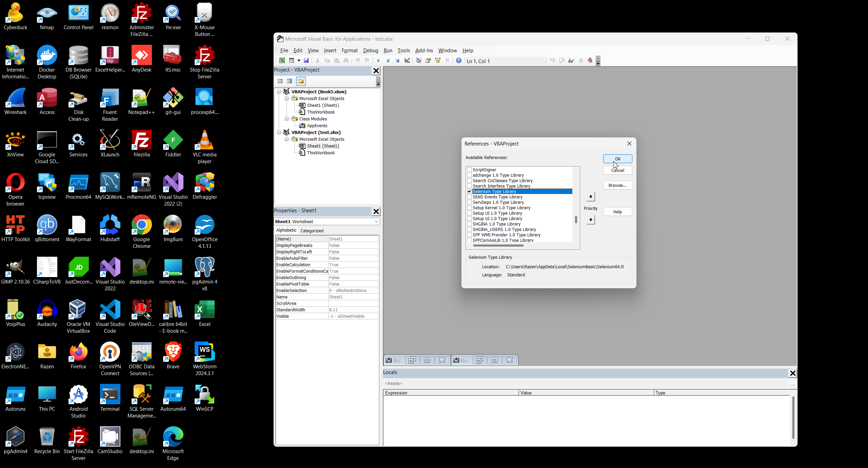Click the Browse... button in References dialog

point(617,186)
